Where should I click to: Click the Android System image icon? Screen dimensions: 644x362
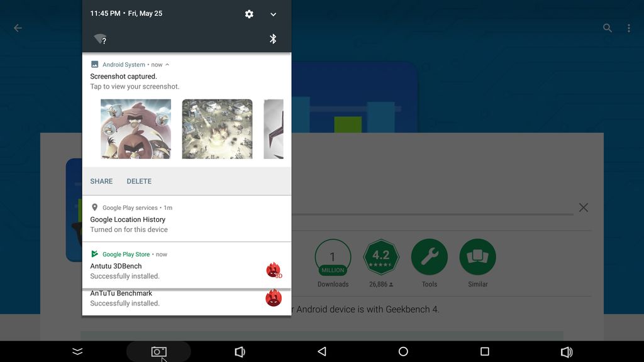tap(94, 65)
